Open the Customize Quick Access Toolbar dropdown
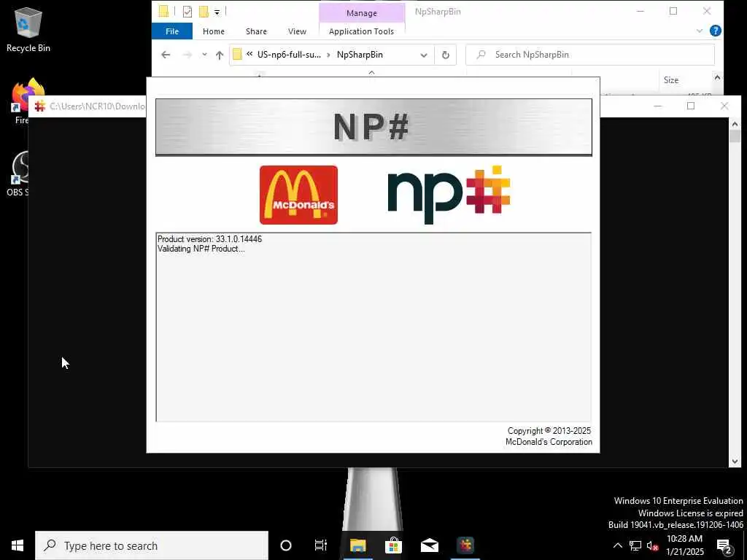Viewport: 747px width, 560px height. 217,12
